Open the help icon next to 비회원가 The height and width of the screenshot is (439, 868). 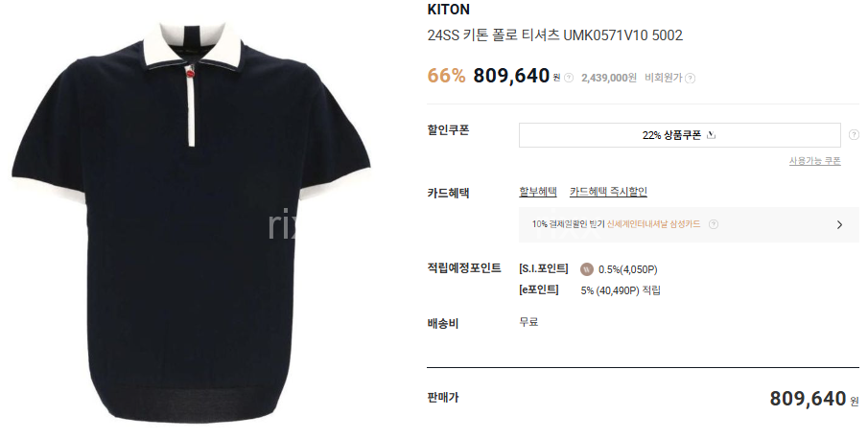click(690, 79)
